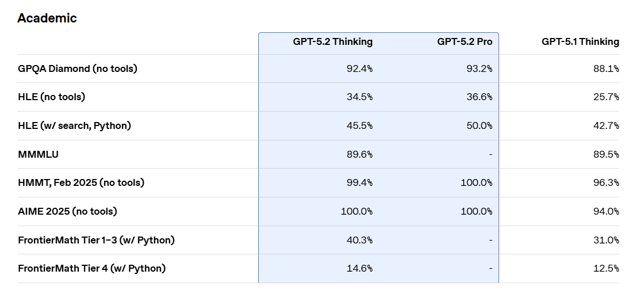
Task: Click the HLE (no tools) row label
Action: point(51,97)
